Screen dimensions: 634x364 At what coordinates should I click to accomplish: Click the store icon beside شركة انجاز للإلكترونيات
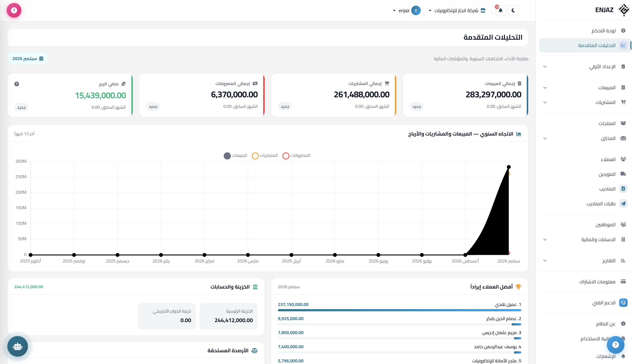click(x=483, y=10)
